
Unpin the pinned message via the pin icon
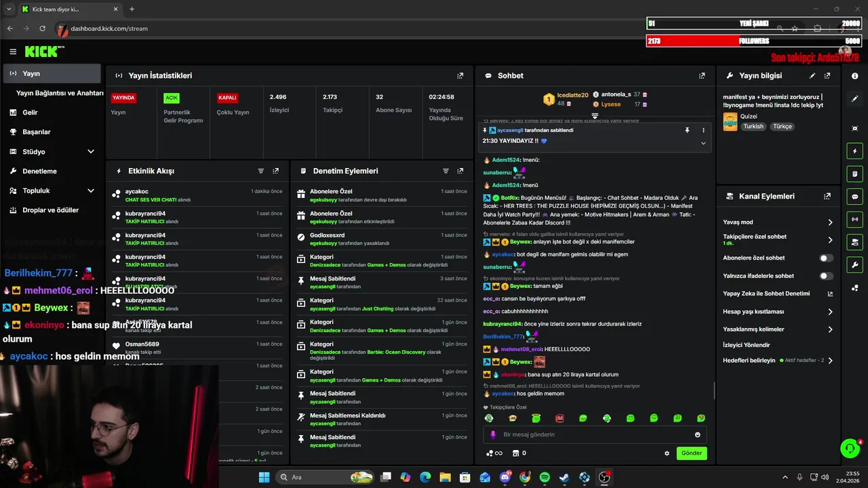coord(687,130)
